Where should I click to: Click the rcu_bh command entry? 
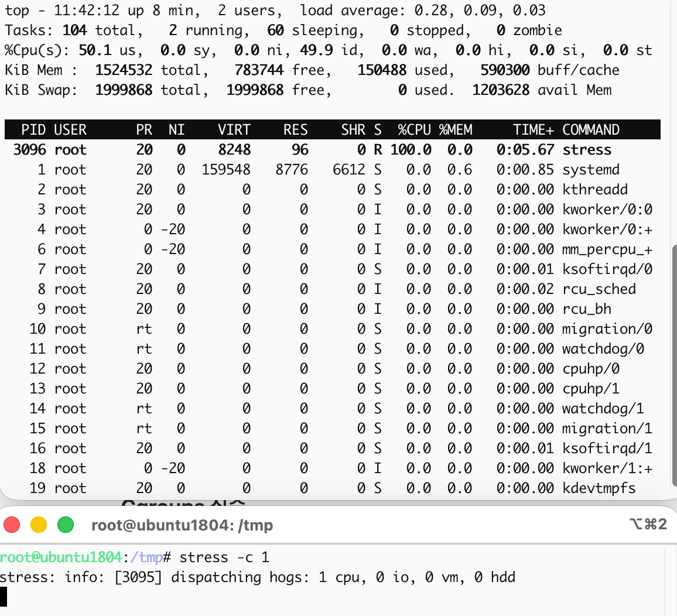587,309
